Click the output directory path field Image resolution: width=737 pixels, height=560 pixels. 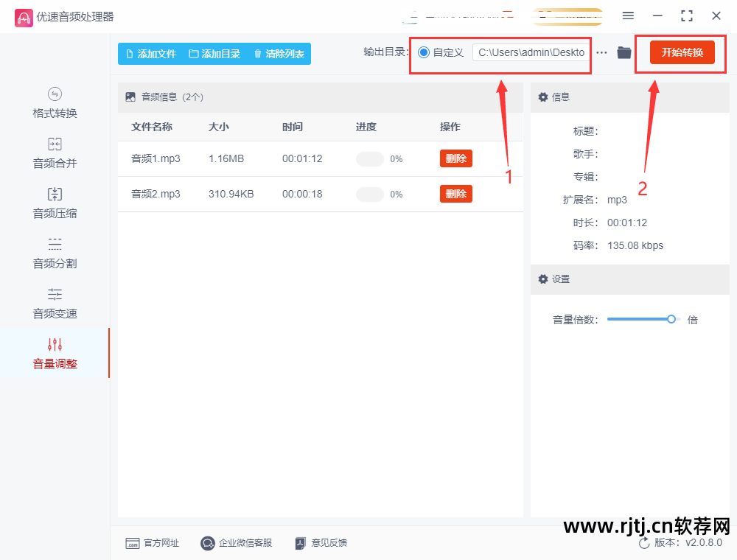(x=531, y=52)
